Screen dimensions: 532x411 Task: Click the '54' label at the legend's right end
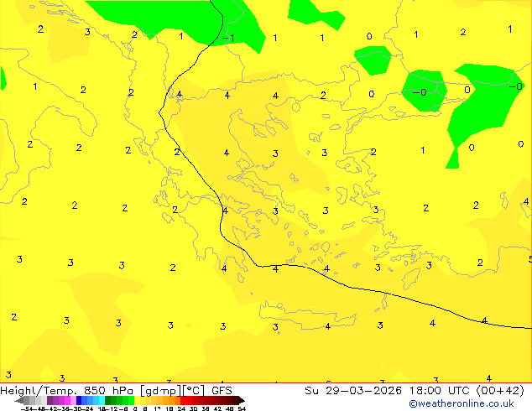coord(242,408)
